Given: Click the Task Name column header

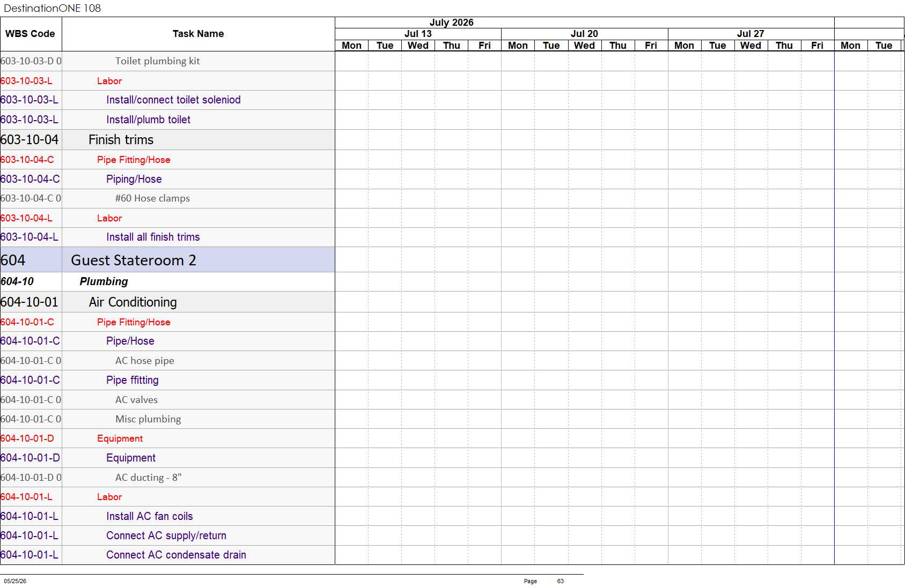Looking at the screenshot, I should click(x=198, y=34).
